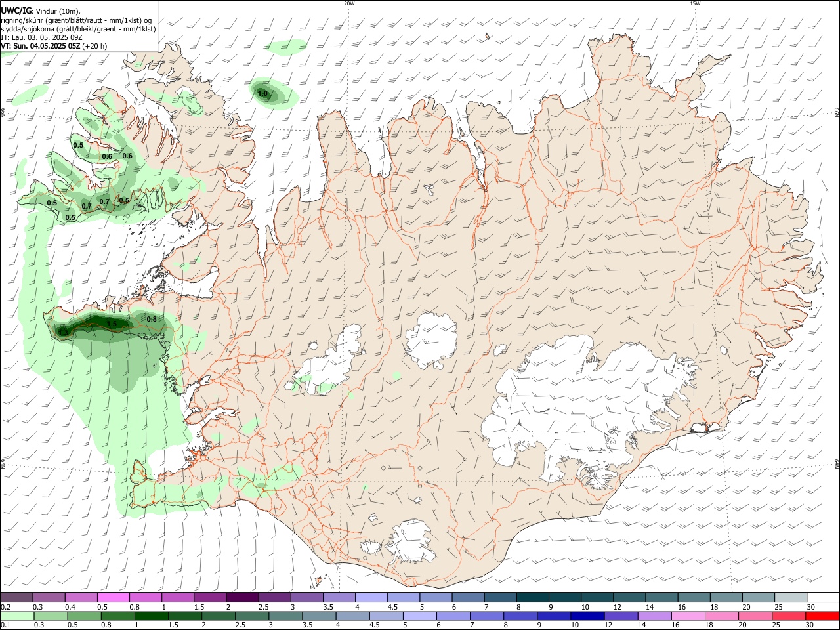Click the 20W longitude label
Image resolution: width=840 pixels, height=630 pixels.
coord(349,3)
